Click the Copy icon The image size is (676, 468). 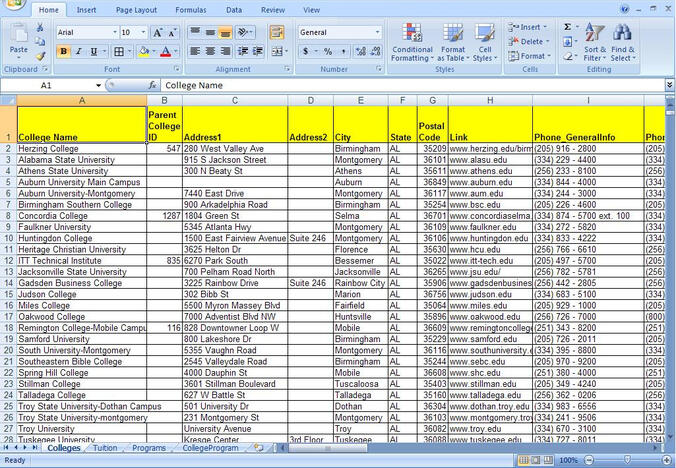tap(40, 41)
